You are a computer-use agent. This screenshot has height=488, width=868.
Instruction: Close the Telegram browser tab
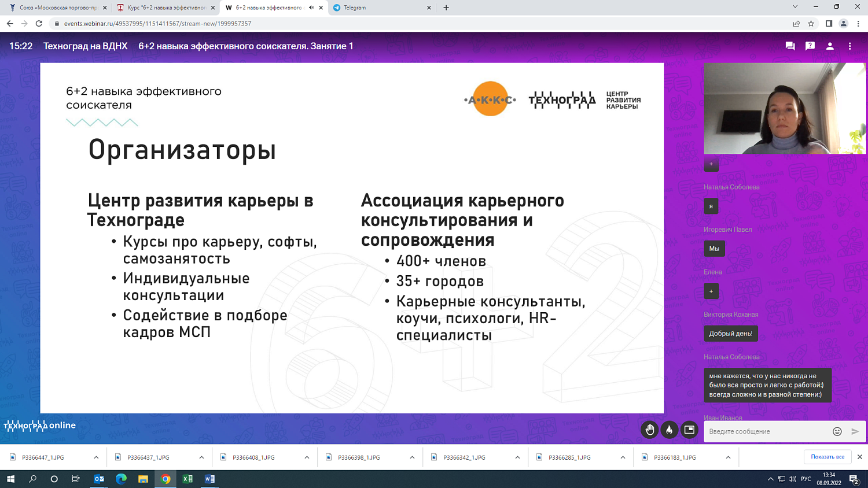tap(429, 8)
